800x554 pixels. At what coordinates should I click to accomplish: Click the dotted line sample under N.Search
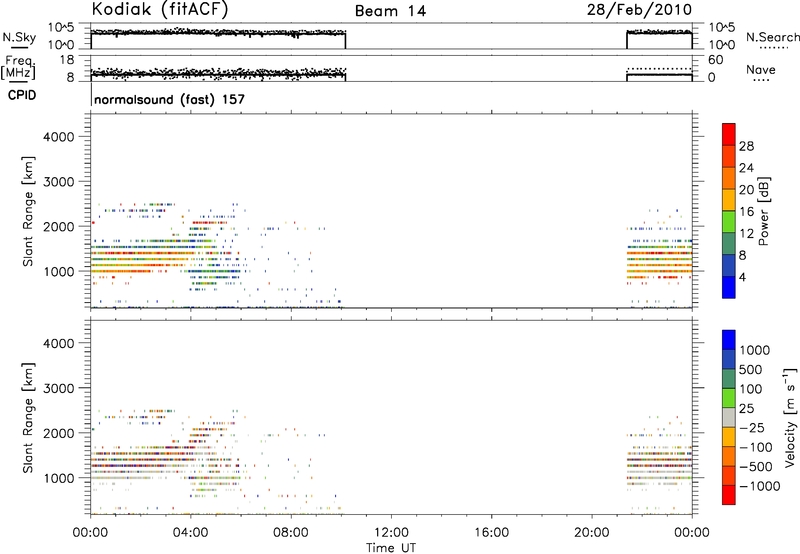click(x=773, y=48)
